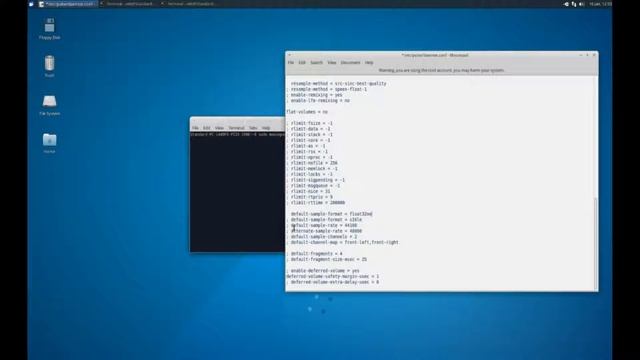Click the line 'rlimit-nproc = -1'
640x360 pixels.
[x=309, y=158]
